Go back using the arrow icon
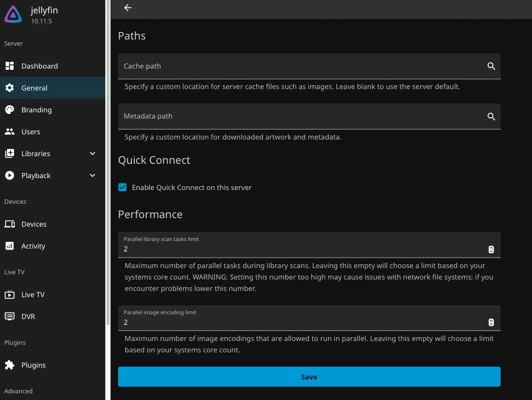Screen dimensions: 532x400 click(128, 8)
